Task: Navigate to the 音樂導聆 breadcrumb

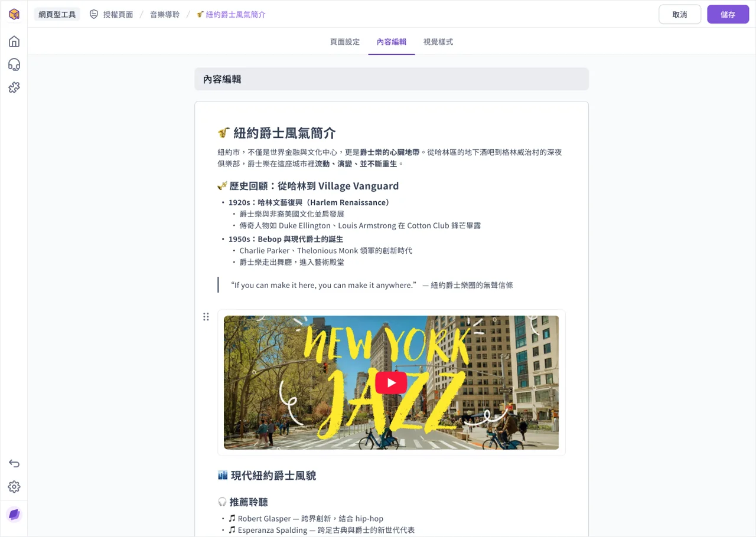Action: [x=165, y=14]
